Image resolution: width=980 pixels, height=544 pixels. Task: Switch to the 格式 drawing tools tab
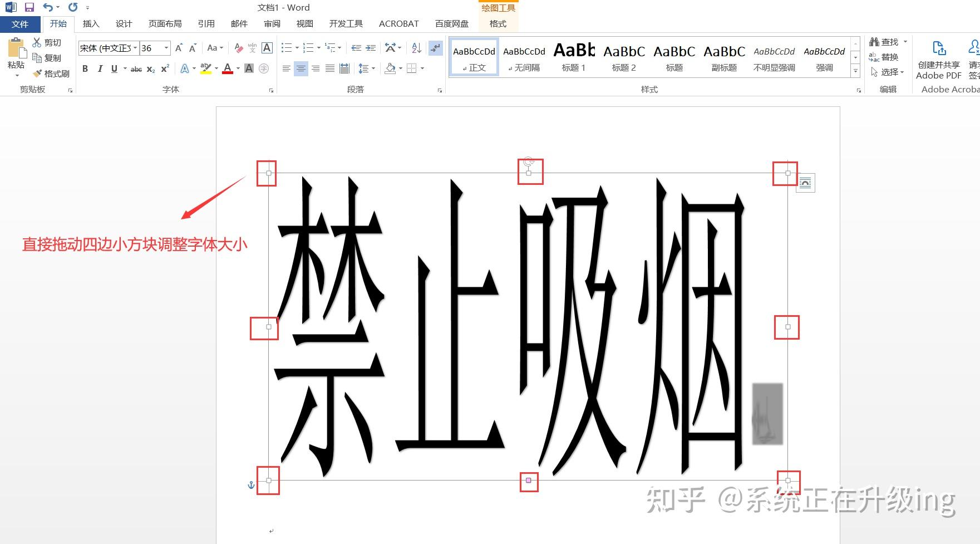tap(498, 23)
